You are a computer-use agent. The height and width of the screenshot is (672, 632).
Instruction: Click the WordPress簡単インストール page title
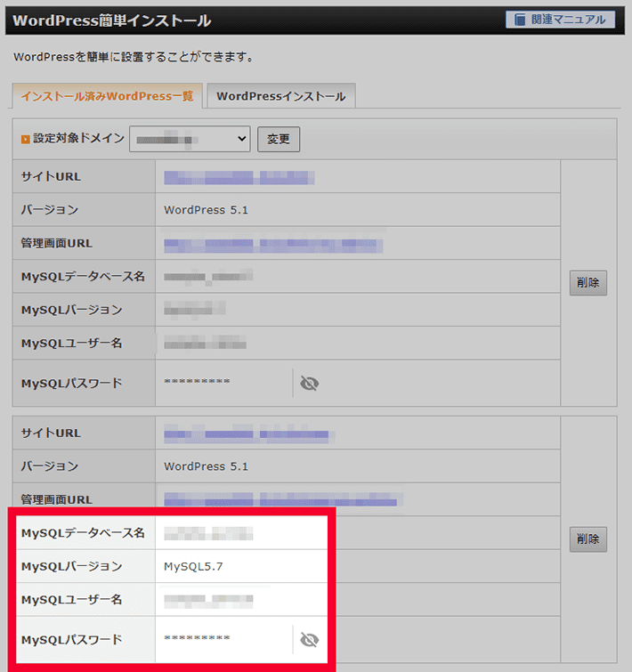point(112,20)
